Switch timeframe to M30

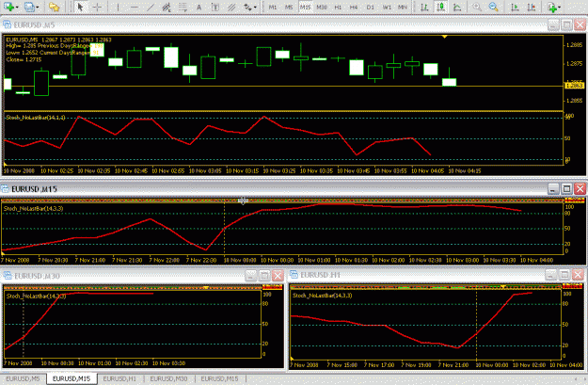(x=322, y=7)
